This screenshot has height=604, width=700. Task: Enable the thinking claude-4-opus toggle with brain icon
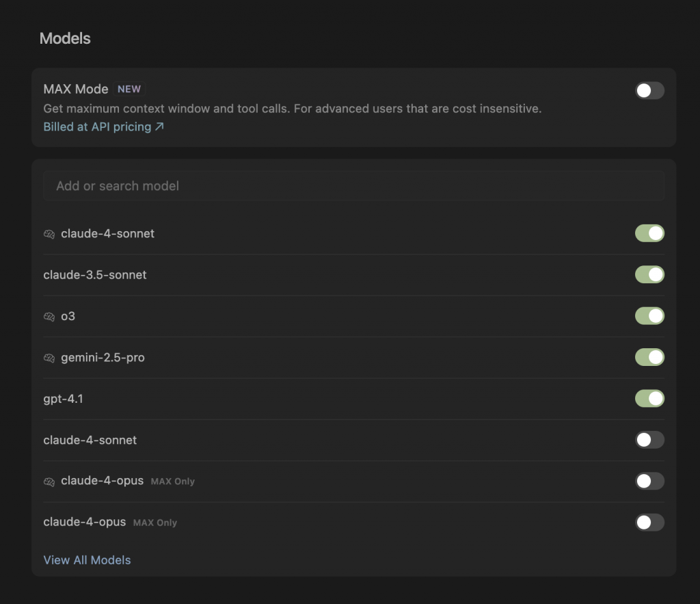pos(649,481)
